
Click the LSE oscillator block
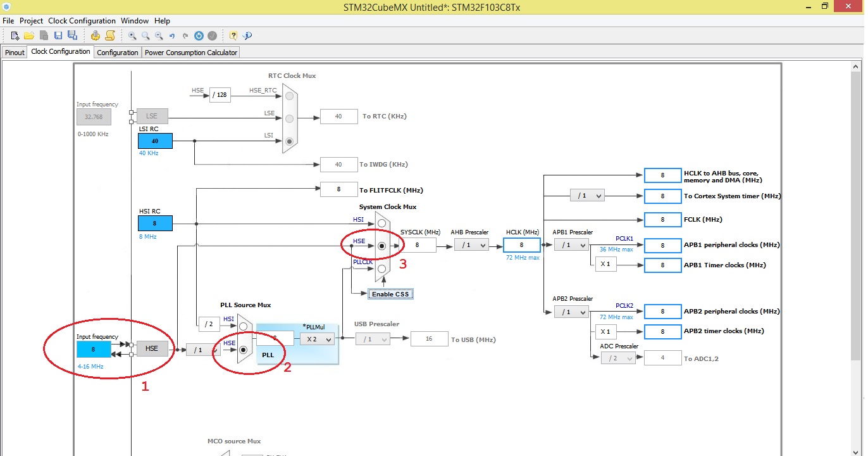coord(152,116)
